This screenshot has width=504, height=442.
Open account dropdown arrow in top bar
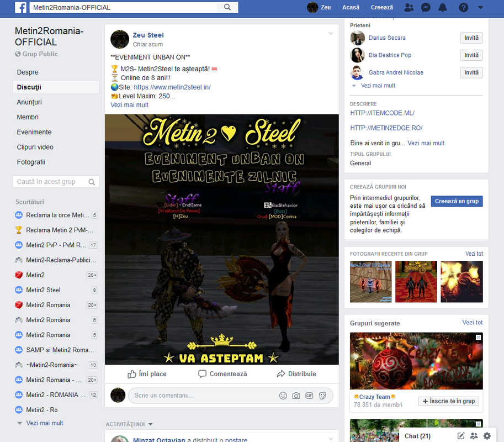(x=480, y=7)
